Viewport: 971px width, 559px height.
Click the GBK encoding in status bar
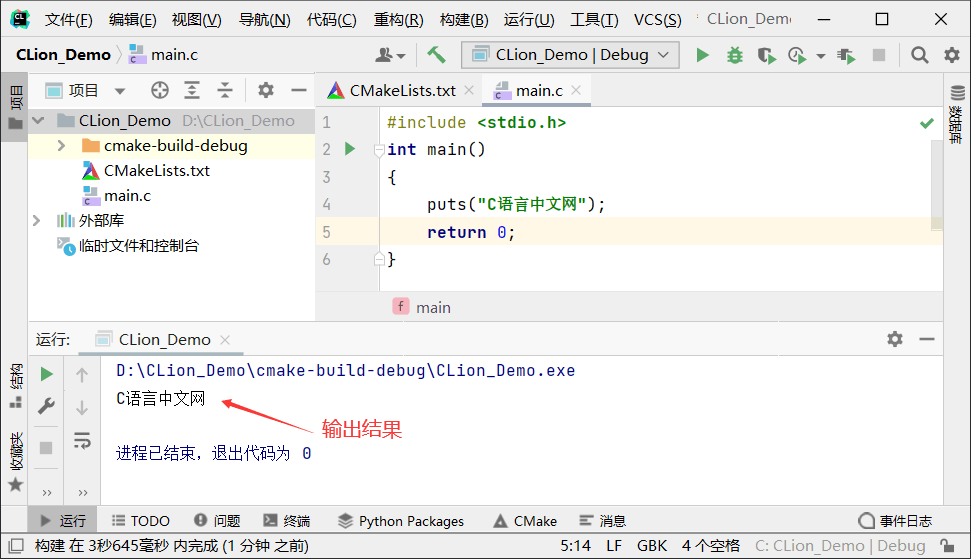[x=652, y=546]
